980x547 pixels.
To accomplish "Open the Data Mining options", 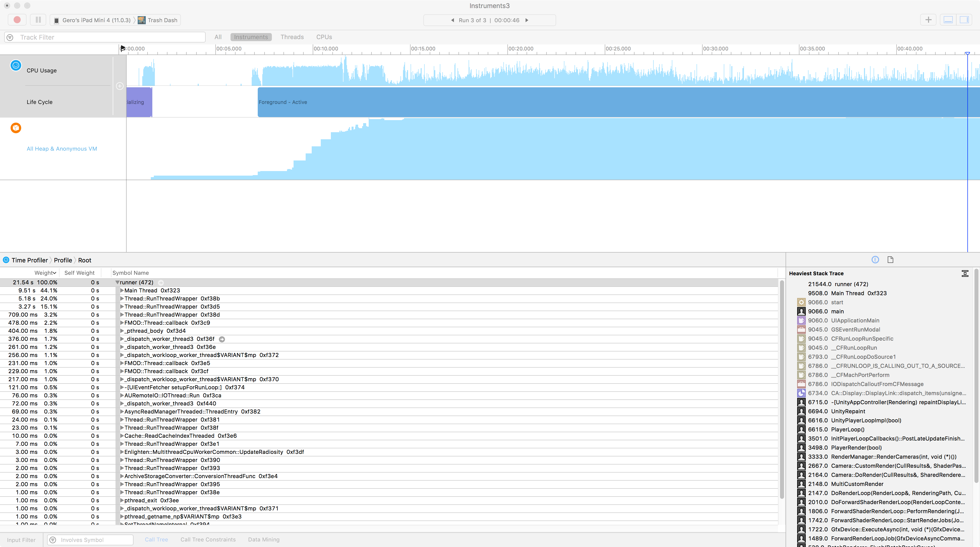I will click(x=263, y=539).
